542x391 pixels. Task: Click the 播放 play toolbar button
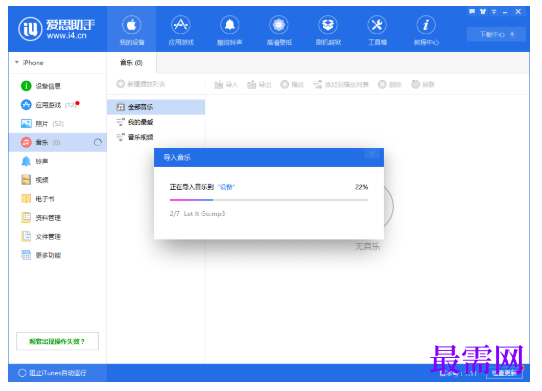pyautogui.click(x=292, y=84)
